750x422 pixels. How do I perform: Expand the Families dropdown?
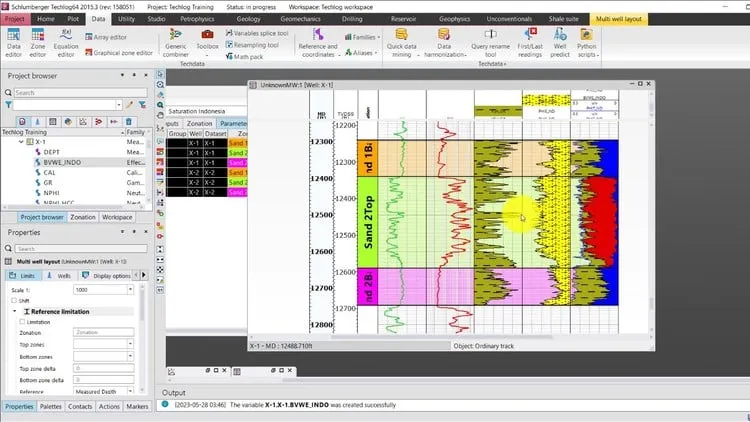tap(362, 37)
